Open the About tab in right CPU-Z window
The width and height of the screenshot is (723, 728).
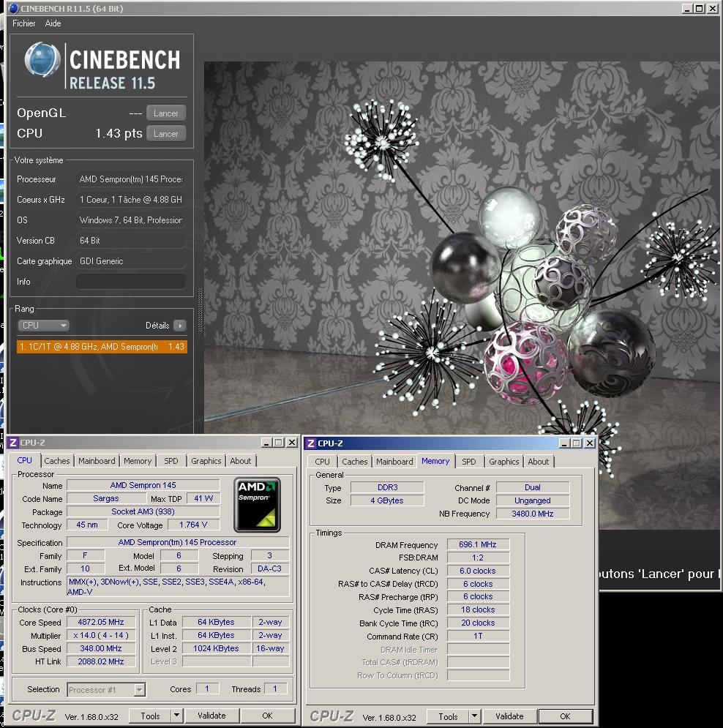[538, 462]
